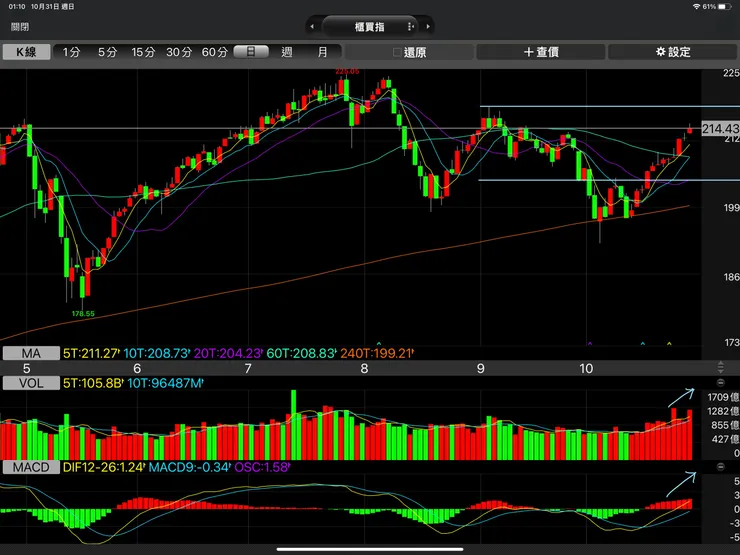Open 設定 settings with gear icon
This screenshot has width=740, height=555.
tap(673, 52)
